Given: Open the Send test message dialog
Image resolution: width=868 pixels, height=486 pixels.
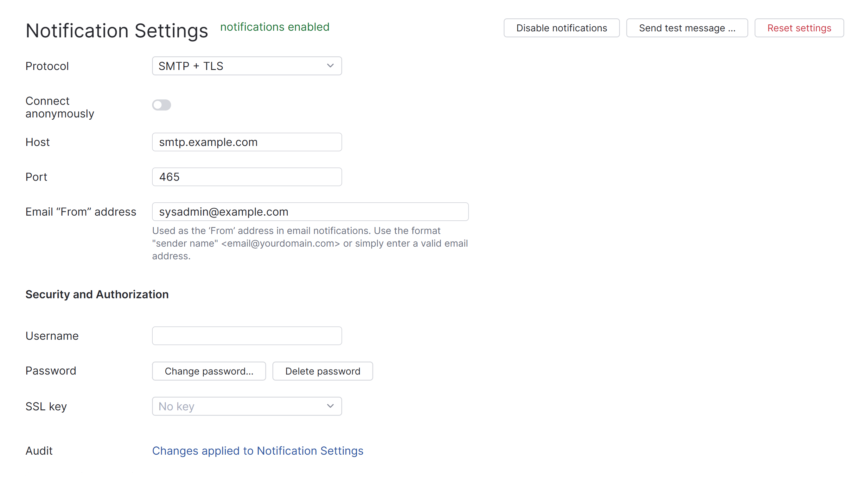Looking at the screenshot, I should pos(687,28).
